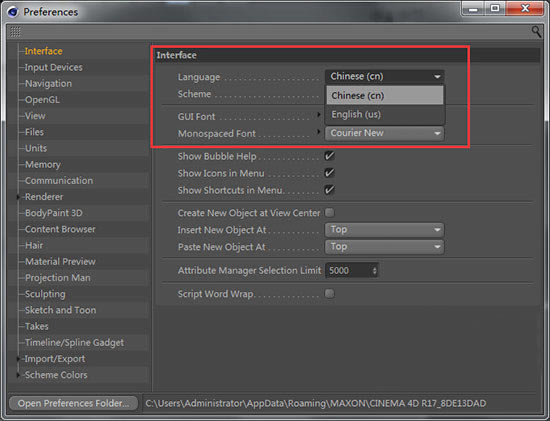The height and width of the screenshot is (421, 550).
Task: Disable Show Bubble Help checkbox
Action: (x=329, y=156)
